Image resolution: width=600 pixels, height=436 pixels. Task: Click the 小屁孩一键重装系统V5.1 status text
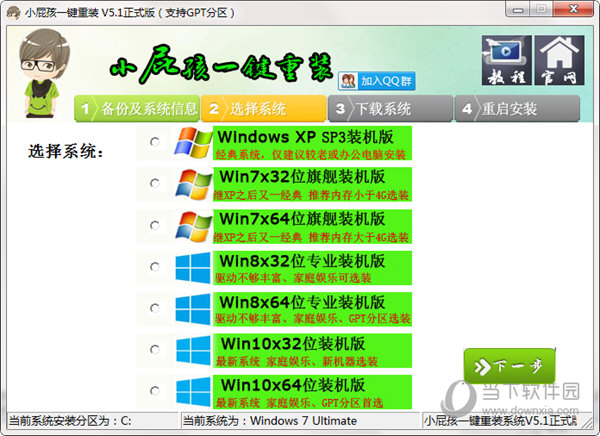tap(500, 421)
